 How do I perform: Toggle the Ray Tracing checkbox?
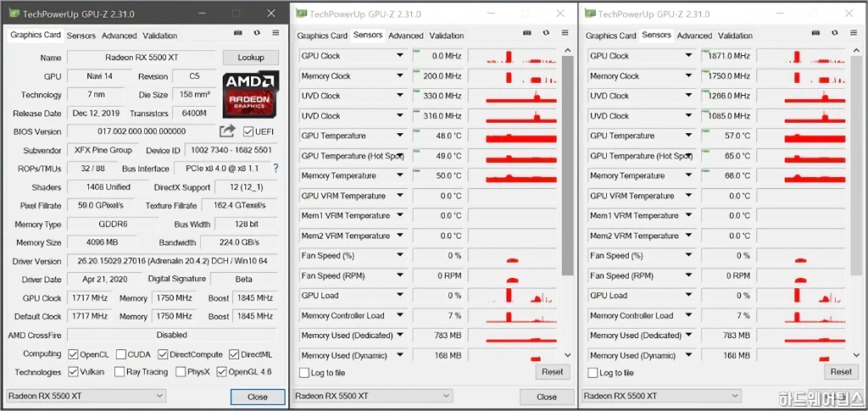(120, 372)
